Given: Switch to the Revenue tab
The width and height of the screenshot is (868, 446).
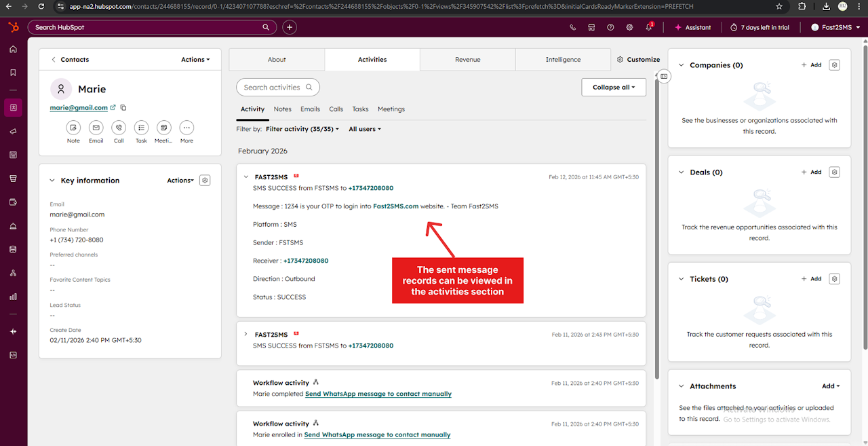Looking at the screenshot, I should coord(467,60).
